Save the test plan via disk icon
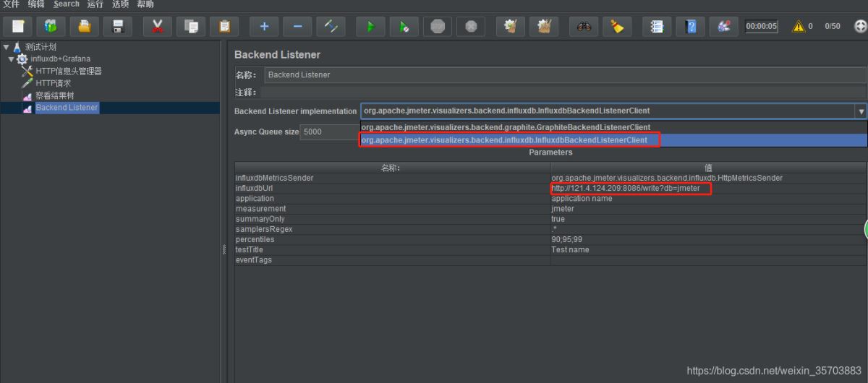 pos(118,27)
